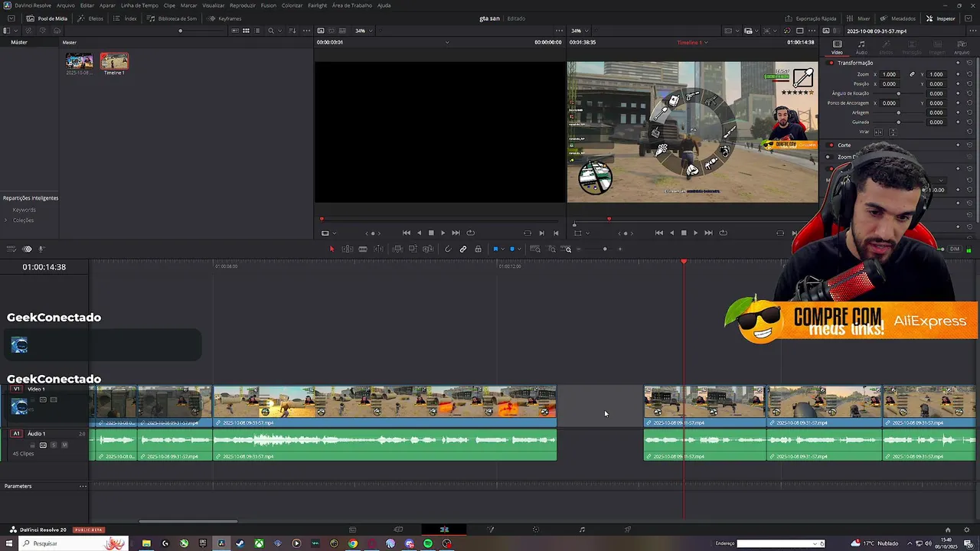Reset the Transformação section
The image size is (980, 551).
coord(969,63)
